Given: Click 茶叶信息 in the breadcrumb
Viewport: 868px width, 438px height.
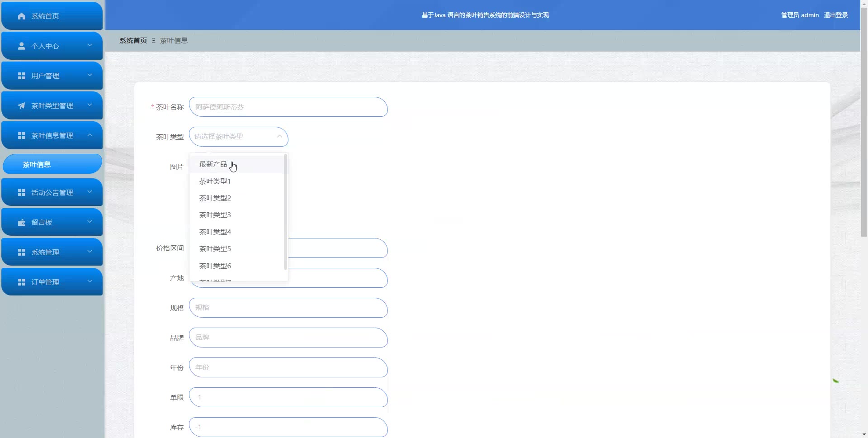Looking at the screenshot, I should 174,40.
